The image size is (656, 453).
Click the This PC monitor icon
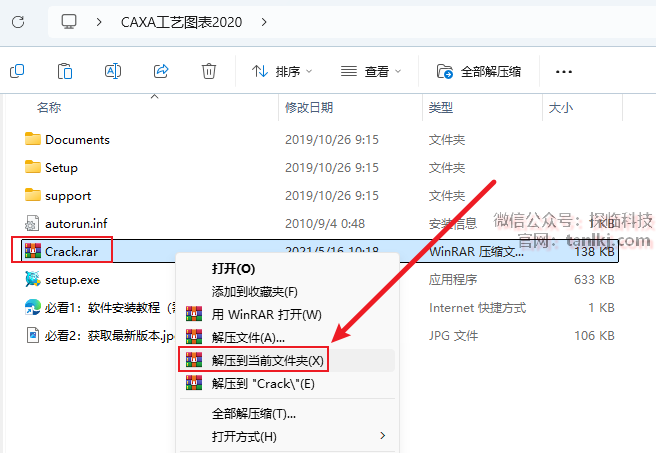(x=69, y=21)
